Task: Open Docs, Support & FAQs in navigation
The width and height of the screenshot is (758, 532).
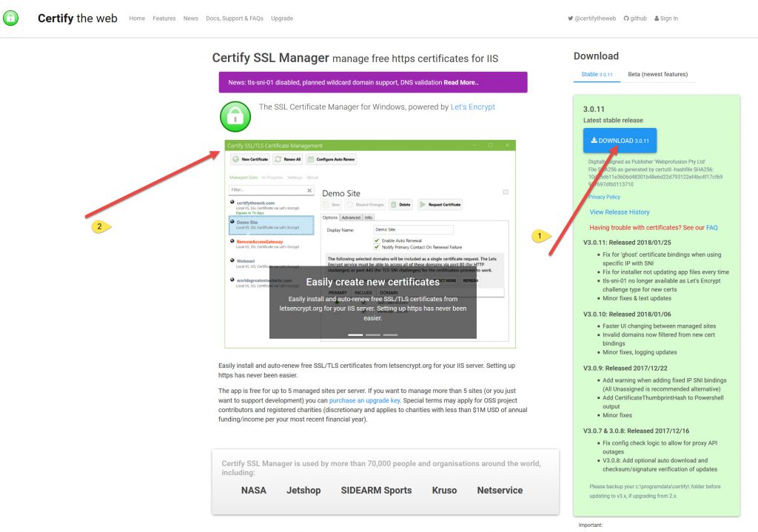Action: pos(235,18)
